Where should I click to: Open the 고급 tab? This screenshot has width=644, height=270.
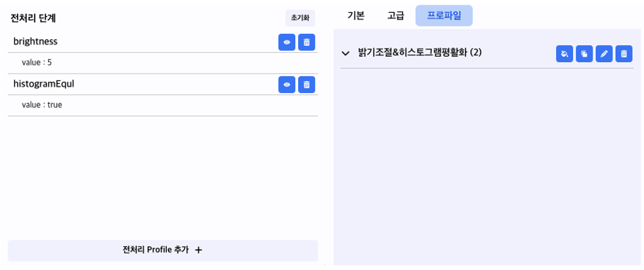396,16
